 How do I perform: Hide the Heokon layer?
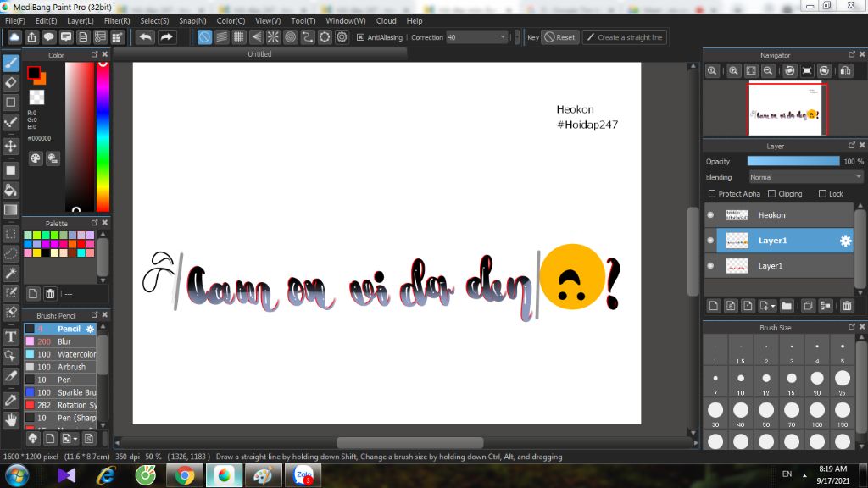[x=710, y=215]
